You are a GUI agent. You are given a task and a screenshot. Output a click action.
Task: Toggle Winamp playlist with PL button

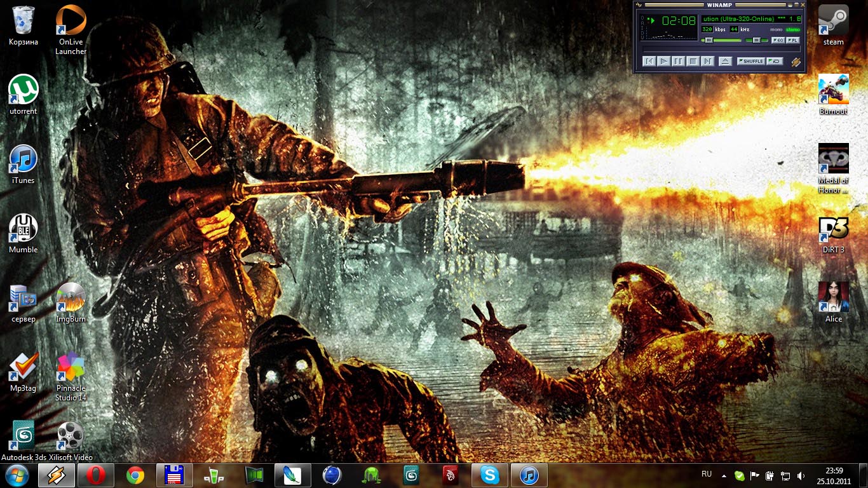pyautogui.click(x=792, y=40)
